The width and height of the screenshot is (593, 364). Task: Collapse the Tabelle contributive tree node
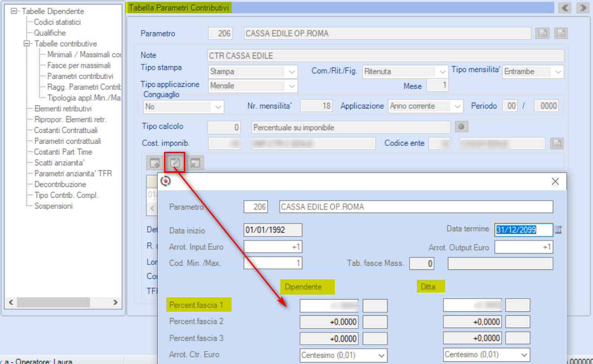tap(26, 44)
